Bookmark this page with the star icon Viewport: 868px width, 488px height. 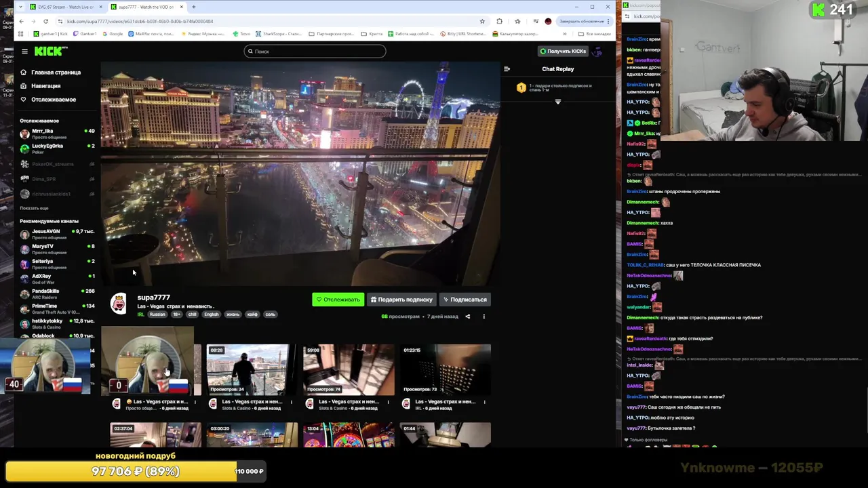482,21
